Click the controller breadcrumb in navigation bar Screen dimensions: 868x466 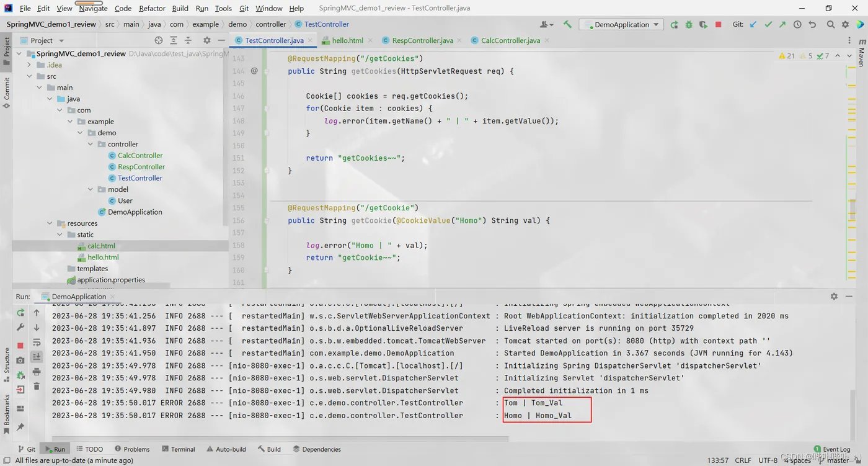271,24
